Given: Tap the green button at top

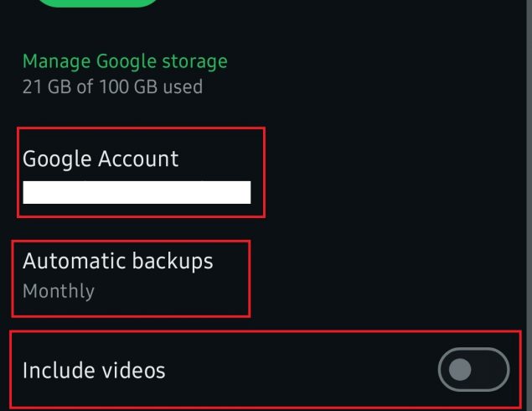Looking at the screenshot, I should coord(99,3).
